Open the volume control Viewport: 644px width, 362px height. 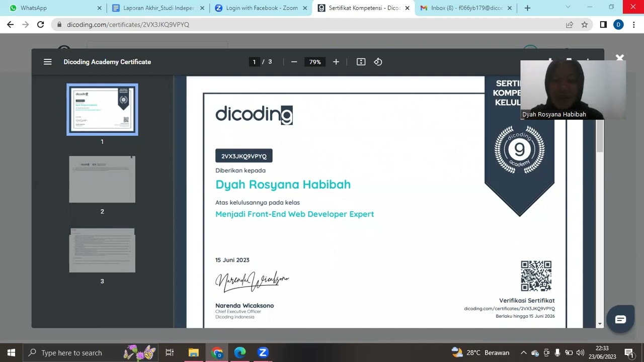(x=580, y=352)
